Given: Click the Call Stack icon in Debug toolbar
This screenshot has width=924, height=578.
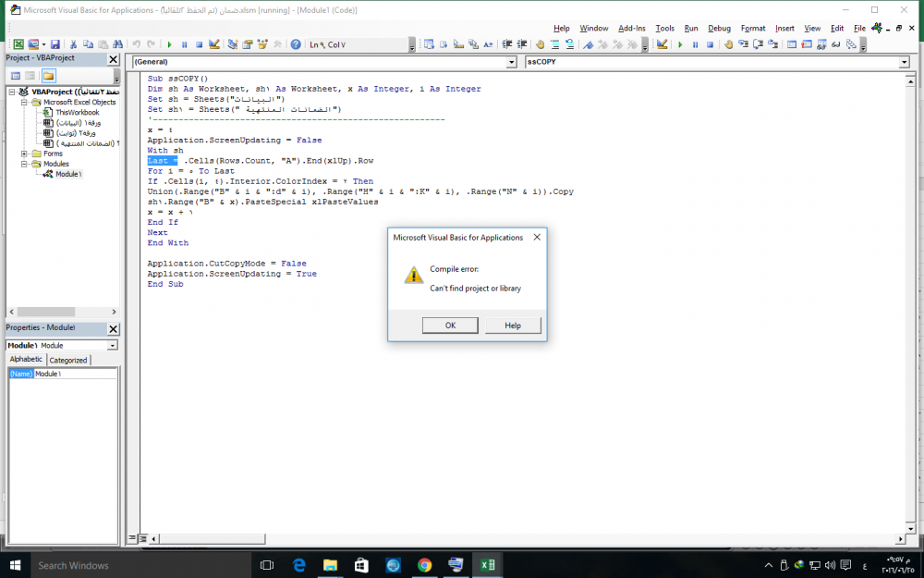Looking at the screenshot, I should tap(850, 44).
